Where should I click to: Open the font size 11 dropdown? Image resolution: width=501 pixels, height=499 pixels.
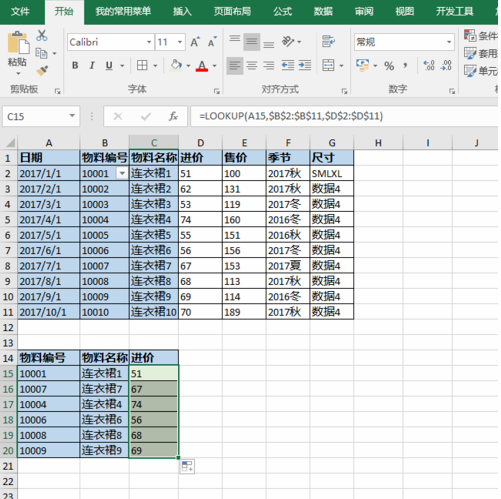180,42
